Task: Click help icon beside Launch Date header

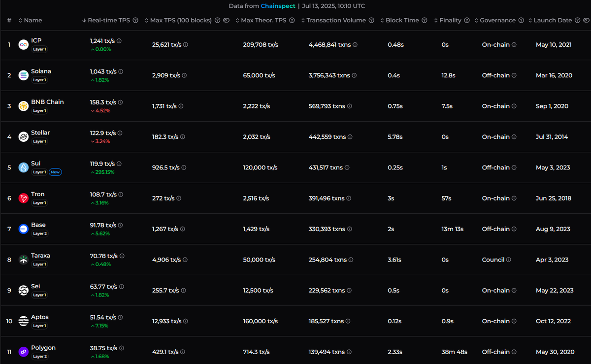Action: 577,20
